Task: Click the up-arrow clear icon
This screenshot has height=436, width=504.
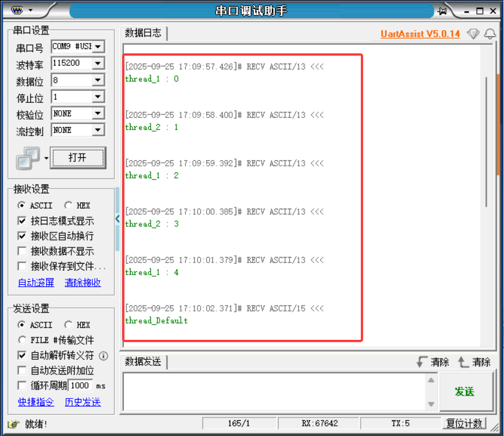Action: (x=463, y=362)
